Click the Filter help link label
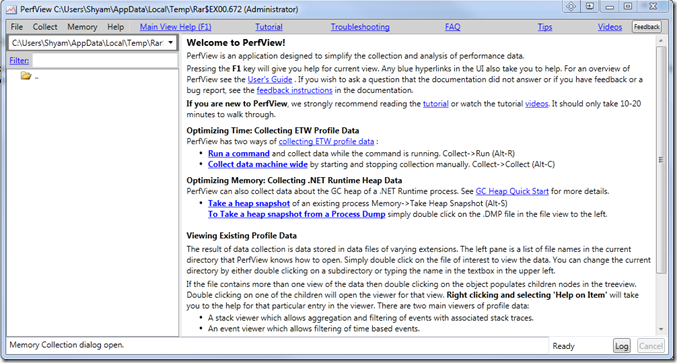677x363 pixels. (19, 60)
